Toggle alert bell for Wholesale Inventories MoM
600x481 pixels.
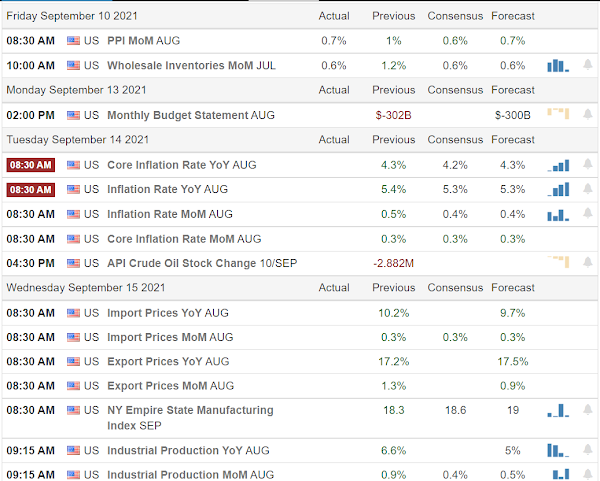coord(588,65)
